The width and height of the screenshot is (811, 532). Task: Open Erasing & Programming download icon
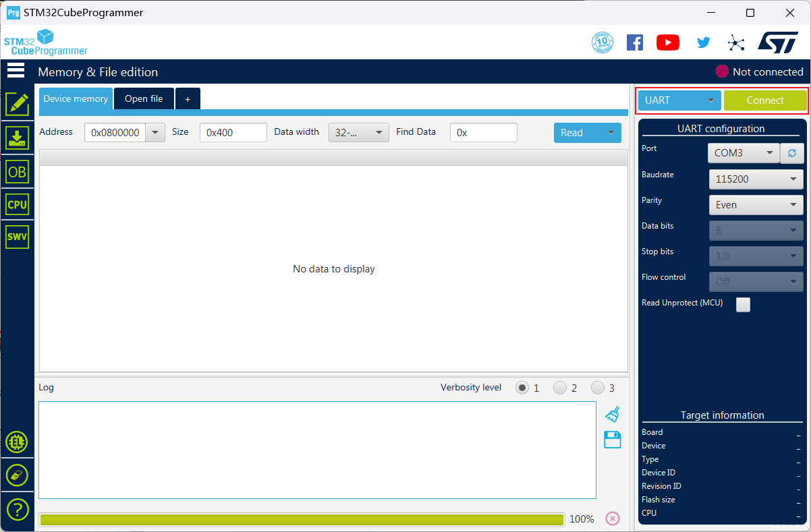17,138
